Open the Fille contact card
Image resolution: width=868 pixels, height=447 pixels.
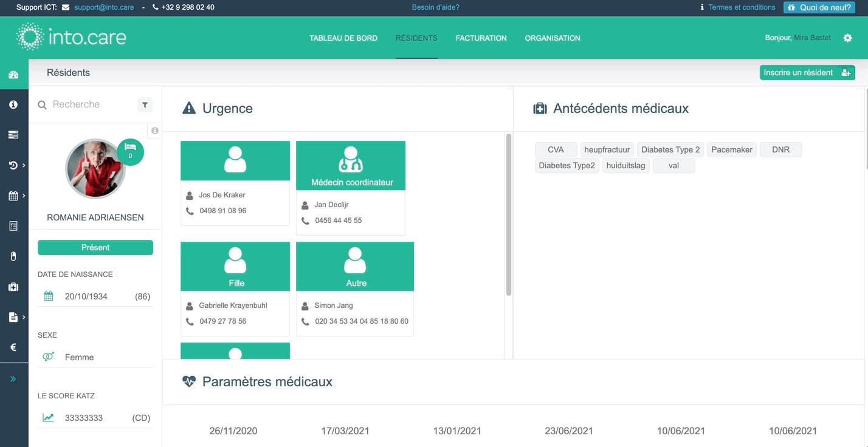(x=235, y=288)
